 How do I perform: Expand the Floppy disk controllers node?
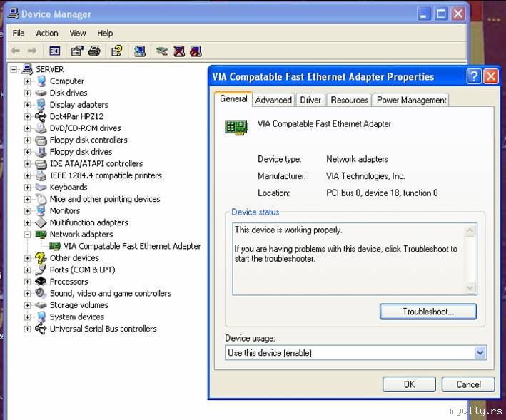27,140
